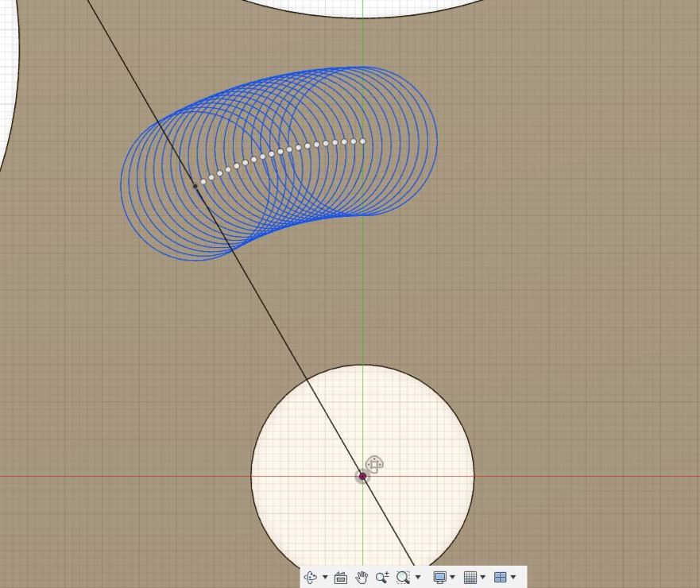
Task: Open Grid and Snaps icon
Action: coord(470,578)
